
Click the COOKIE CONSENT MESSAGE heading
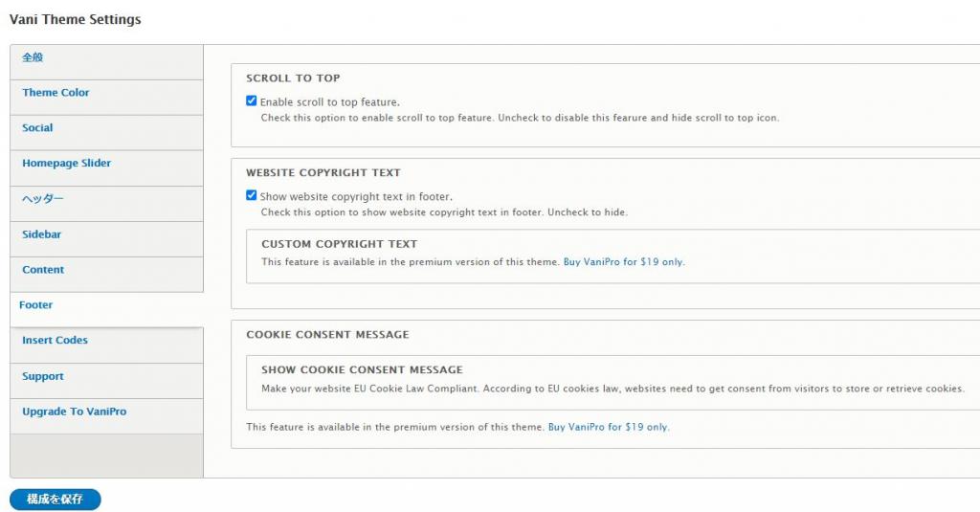tap(327, 334)
